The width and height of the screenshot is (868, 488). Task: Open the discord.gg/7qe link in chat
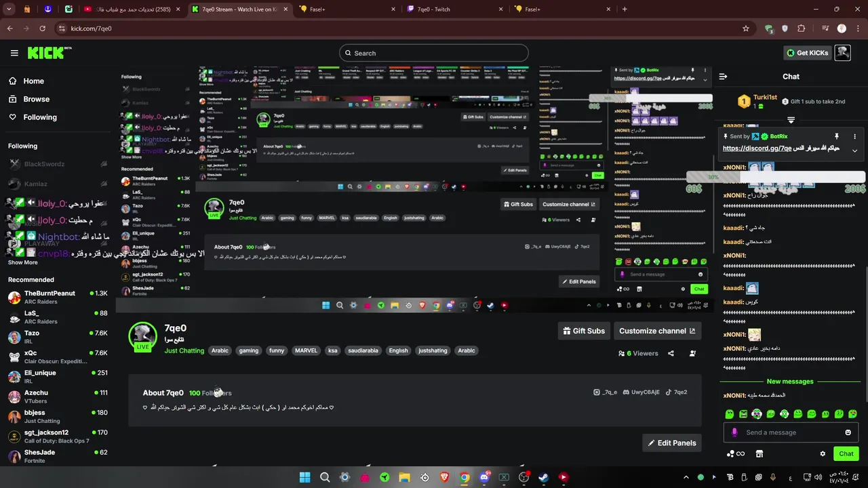click(757, 148)
